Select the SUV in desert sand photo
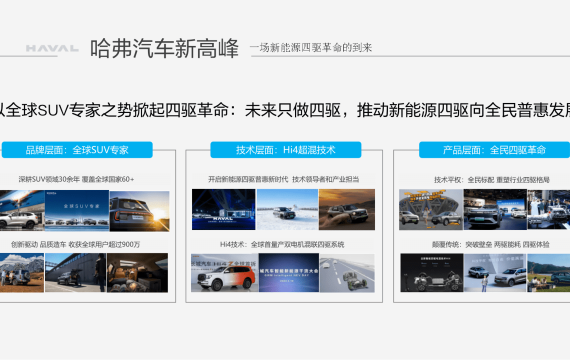This screenshot has height=360, width=570. 347,209
